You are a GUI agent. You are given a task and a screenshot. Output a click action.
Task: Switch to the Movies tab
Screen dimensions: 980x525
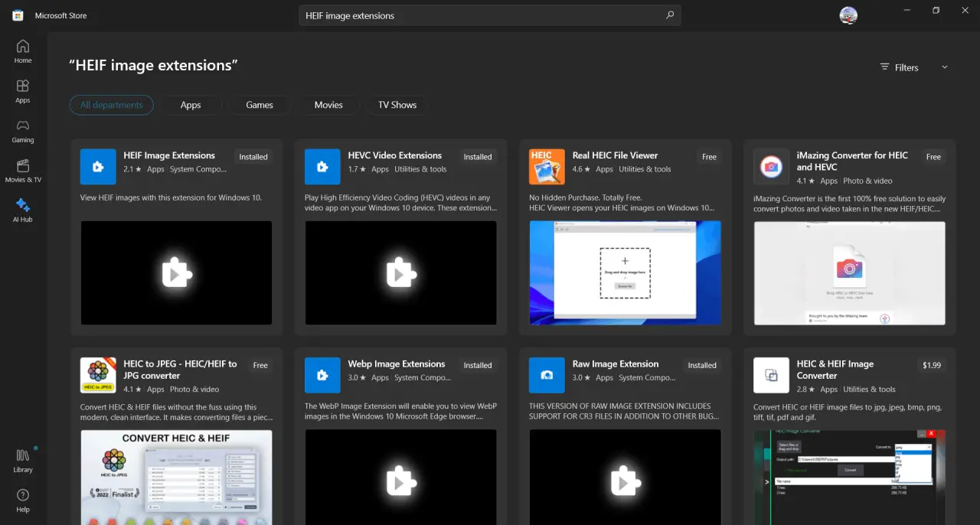pos(328,105)
